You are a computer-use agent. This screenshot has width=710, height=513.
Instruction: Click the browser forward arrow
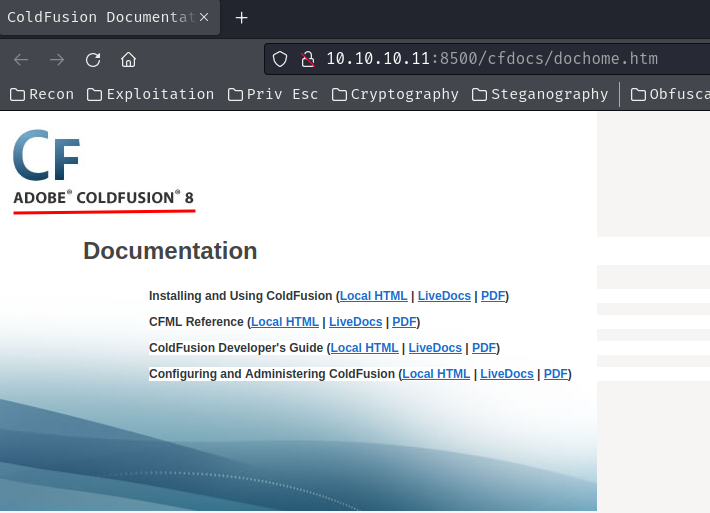coord(57,59)
